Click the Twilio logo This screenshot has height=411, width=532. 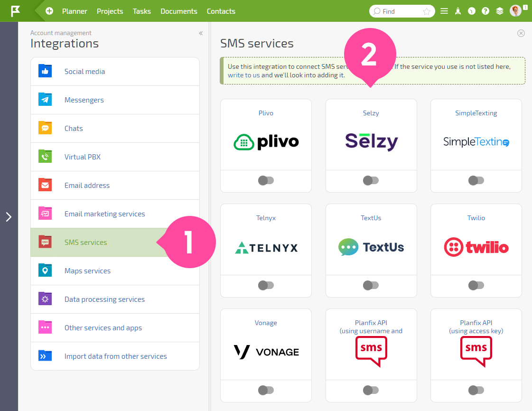(476, 247)
